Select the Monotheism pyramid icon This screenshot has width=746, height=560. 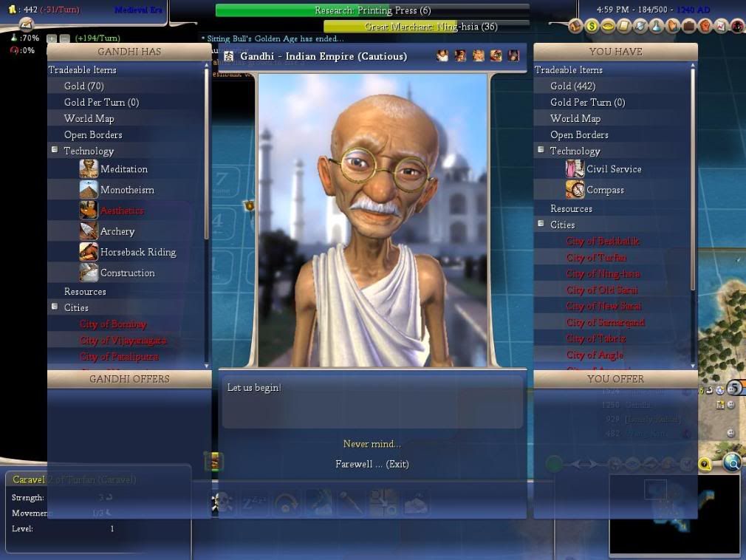coord(89,190)
